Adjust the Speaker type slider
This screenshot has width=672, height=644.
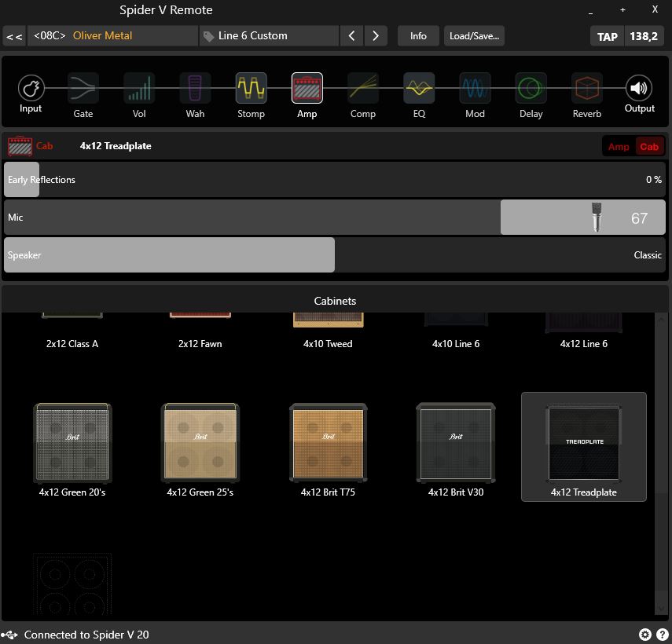coord(335,254)
